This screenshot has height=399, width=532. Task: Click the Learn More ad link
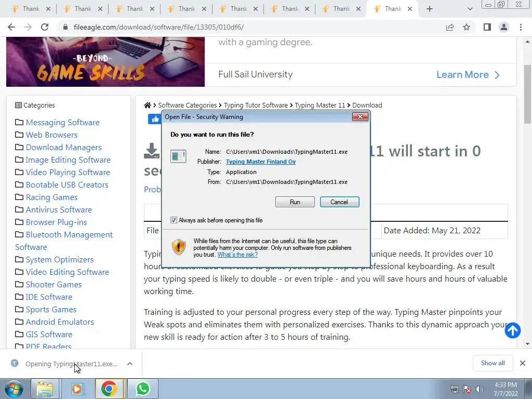point(468,75)
